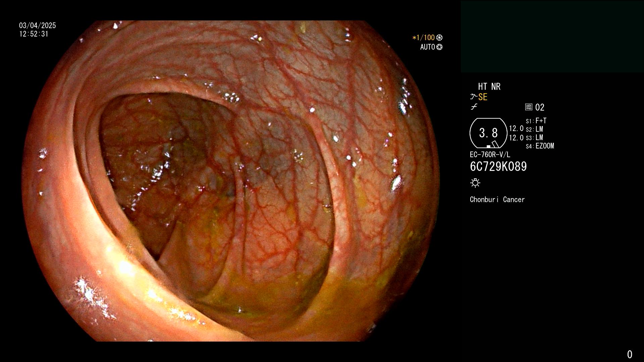The width and height of the screenshot is (644, 362).
Task: Click the serial number 6C729K089
Action: tap(498, 166)
